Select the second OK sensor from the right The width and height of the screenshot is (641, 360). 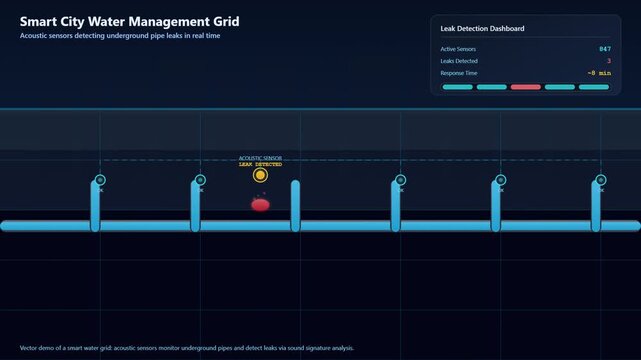pos(501,180)
